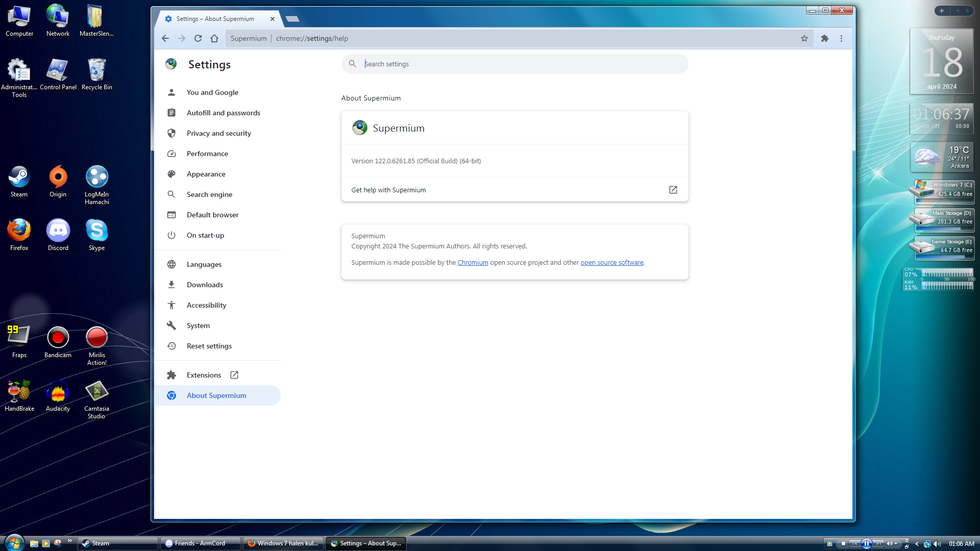Open the three-dot browser menu
This screenshot has width=980, height=551.
click(x=841, y=38)
